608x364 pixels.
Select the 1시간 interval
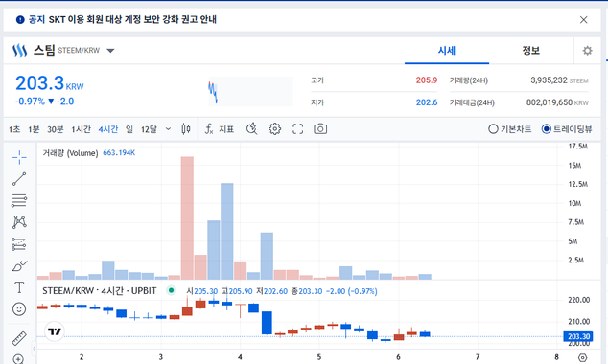coord(82,129)
